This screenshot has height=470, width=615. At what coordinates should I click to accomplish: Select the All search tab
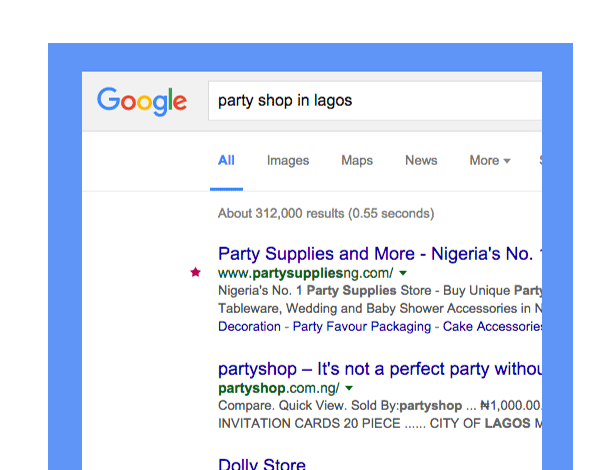pyautogui.click(x=226, y=160)
